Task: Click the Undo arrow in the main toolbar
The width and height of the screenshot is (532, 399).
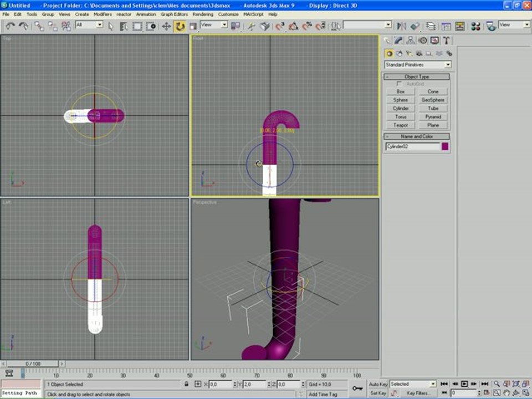Action: coord(10,26)
